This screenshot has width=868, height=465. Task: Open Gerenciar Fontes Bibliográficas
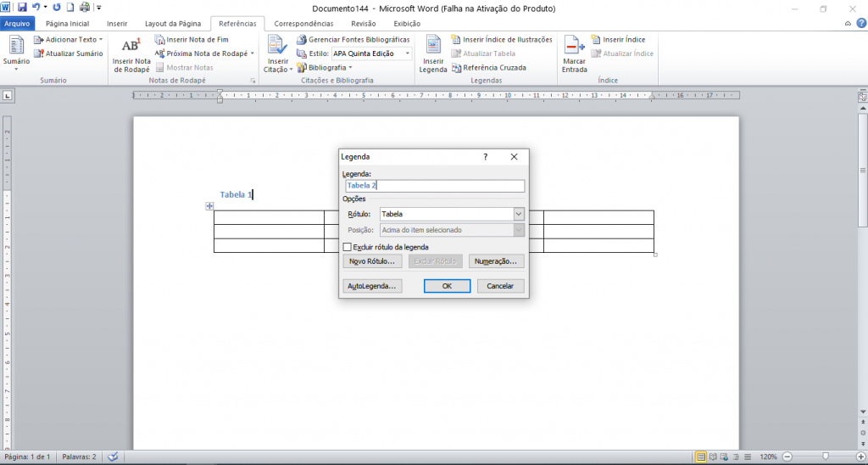coord(353,40)
